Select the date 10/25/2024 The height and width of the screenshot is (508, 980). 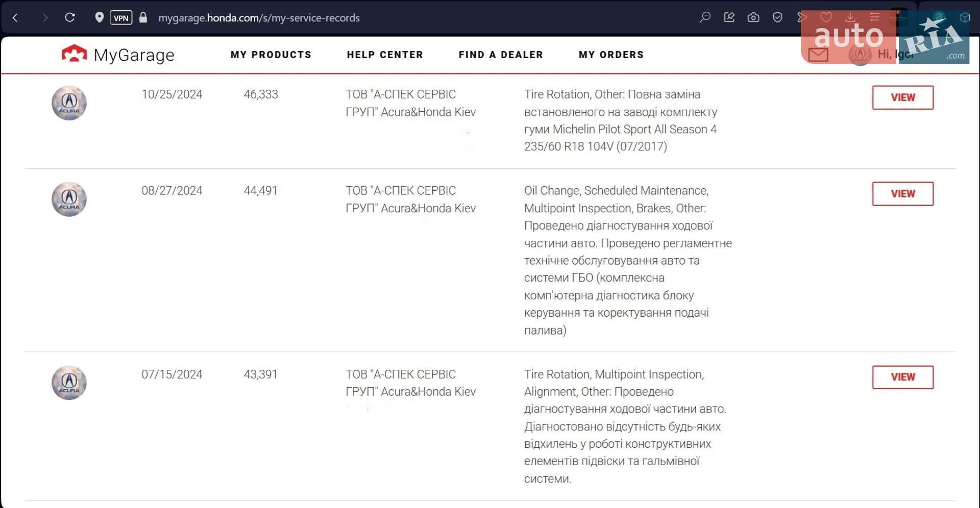click(172, 94)
